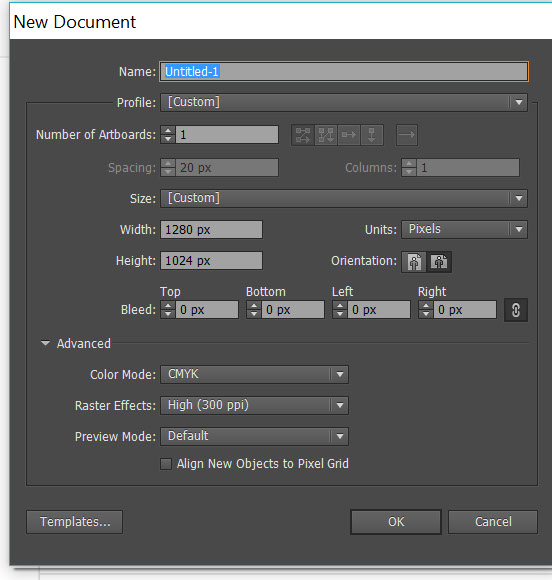Click the Name field with Untitled-1

[x=344, y=72]
